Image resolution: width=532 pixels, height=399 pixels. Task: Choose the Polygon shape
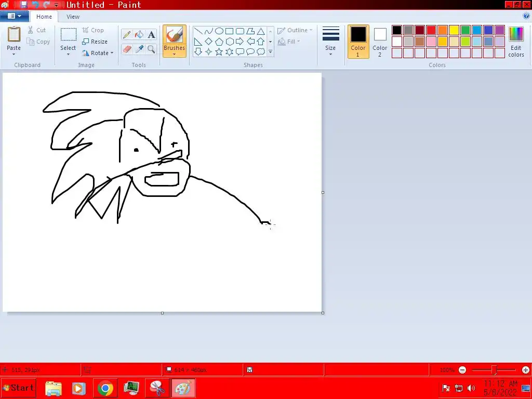coord(250,32)
